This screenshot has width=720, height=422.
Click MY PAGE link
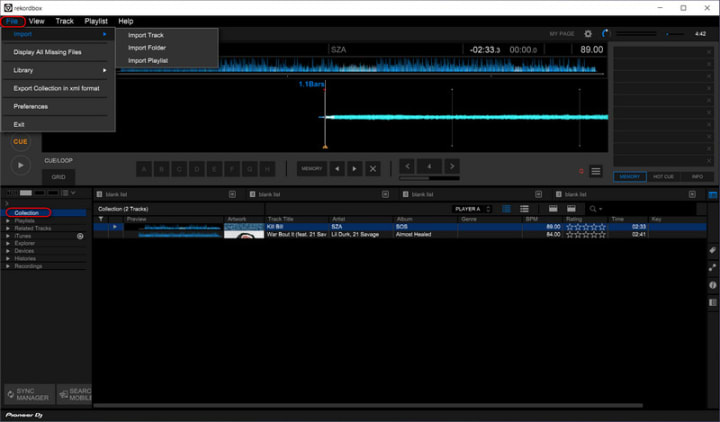click(x=562, y=34)
